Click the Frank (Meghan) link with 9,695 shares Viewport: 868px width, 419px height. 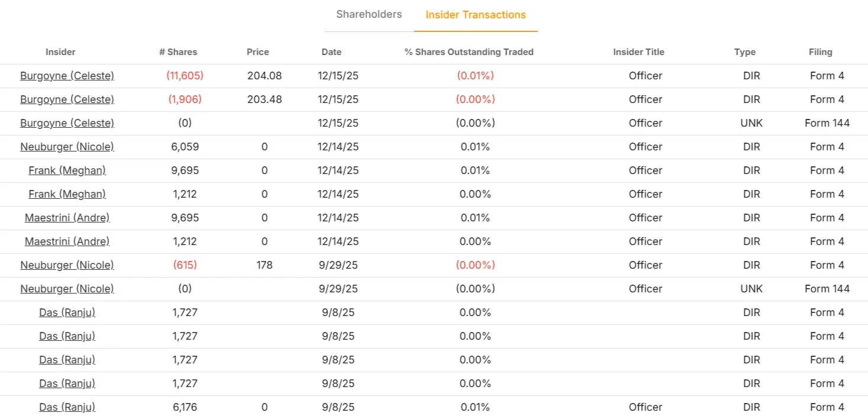[x=67, y=170]
